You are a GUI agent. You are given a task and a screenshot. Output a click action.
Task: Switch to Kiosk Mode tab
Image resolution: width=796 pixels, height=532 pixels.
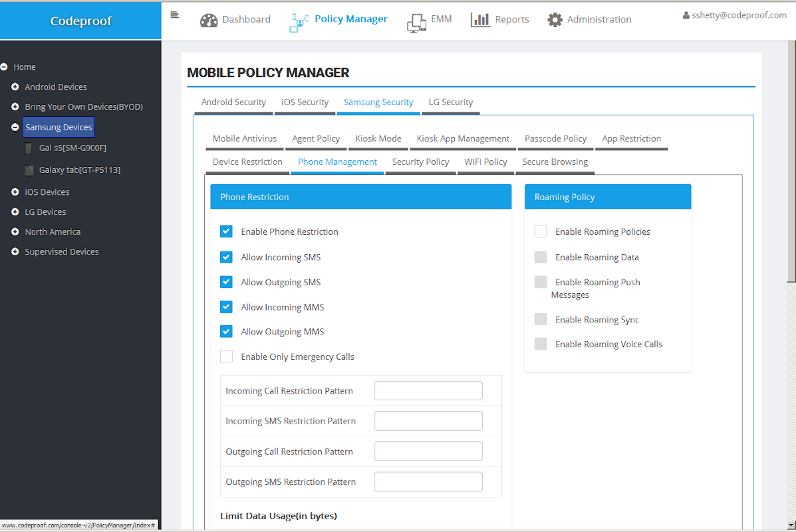click(378, 138)
